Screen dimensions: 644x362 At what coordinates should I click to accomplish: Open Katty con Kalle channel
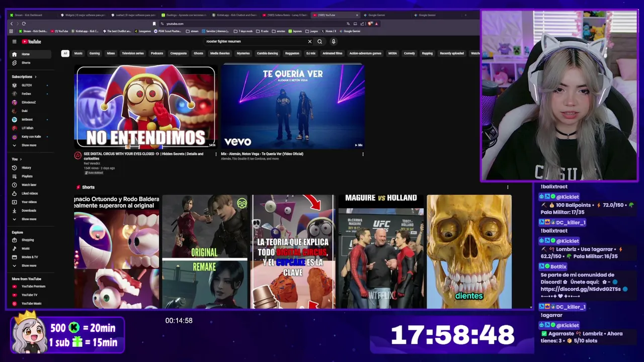pos(31,137)
